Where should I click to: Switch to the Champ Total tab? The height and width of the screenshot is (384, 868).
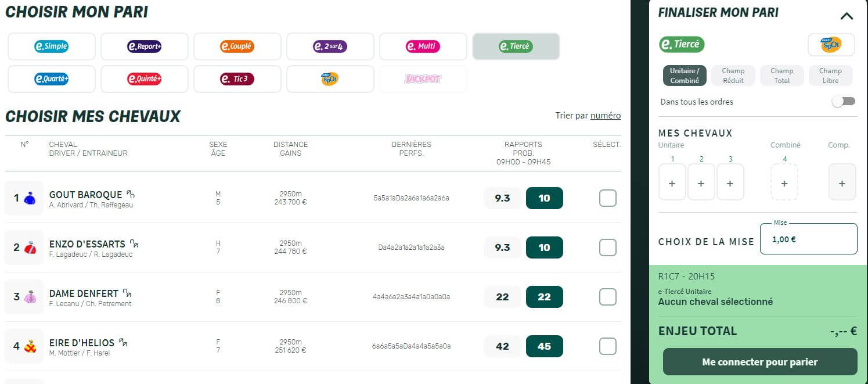(x=781, y=76)
